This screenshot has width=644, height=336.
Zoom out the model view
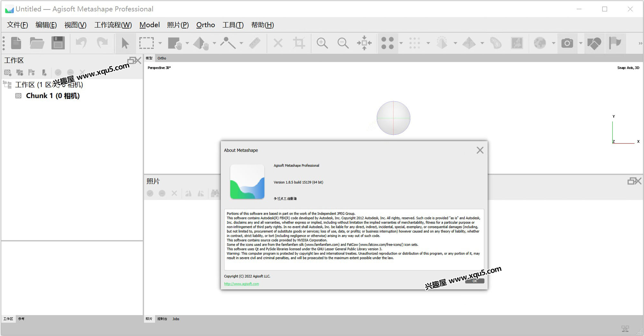tap(343, 43)
